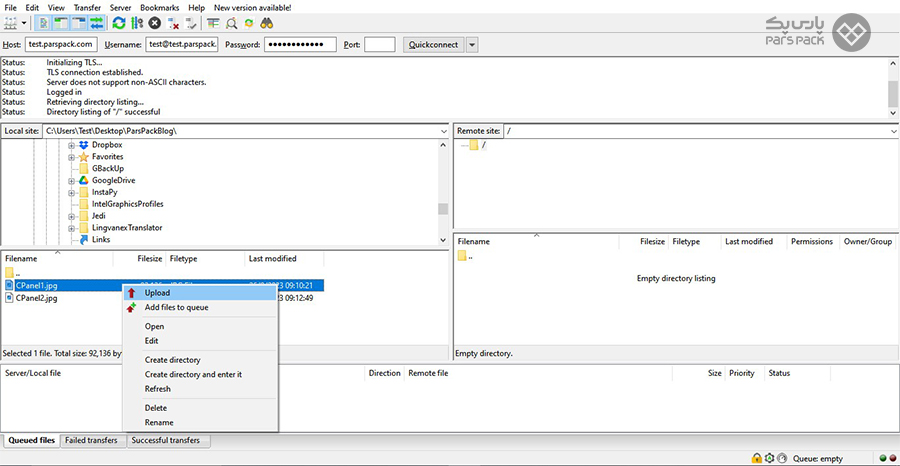Screen dimensions: 900x466
Task: Open the Quickconnect history dropdown
Action: pos(472,45)
